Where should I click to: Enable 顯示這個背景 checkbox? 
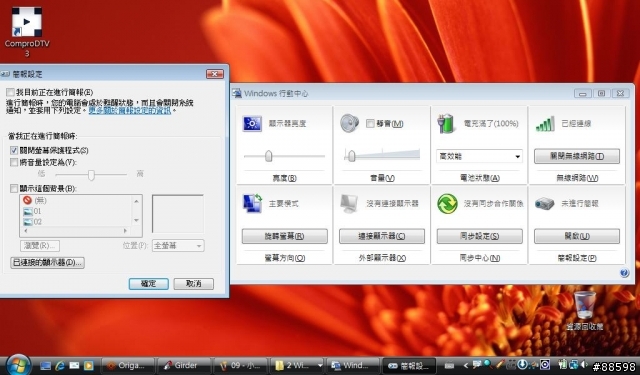pyautogui.click(x=14, y=189)
